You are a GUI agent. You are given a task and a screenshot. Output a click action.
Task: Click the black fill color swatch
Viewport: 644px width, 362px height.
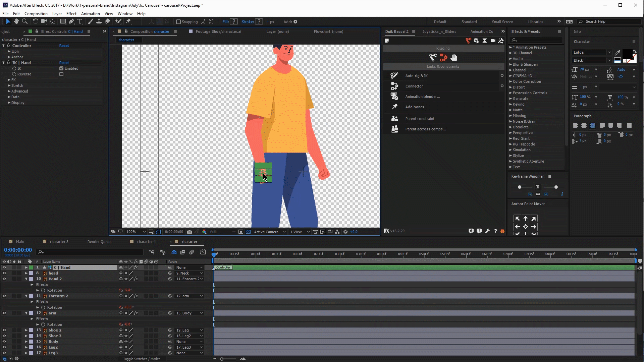coord(627,54)
